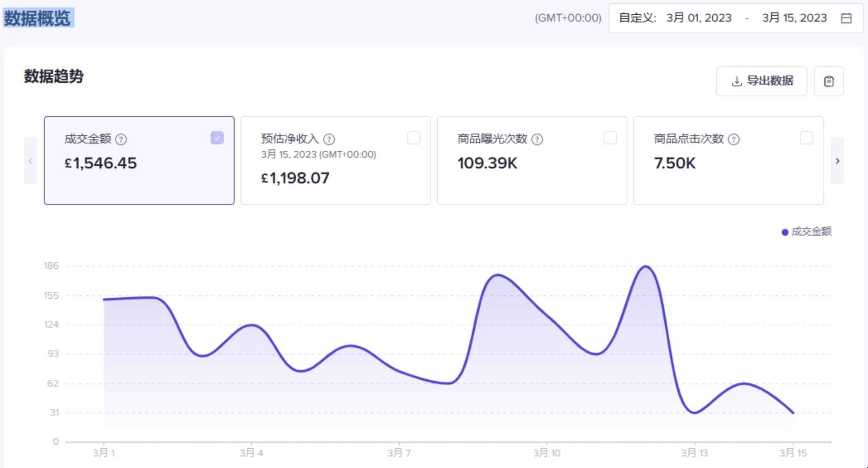Click the clipboard icon beside export

click(x=829, y=81)
